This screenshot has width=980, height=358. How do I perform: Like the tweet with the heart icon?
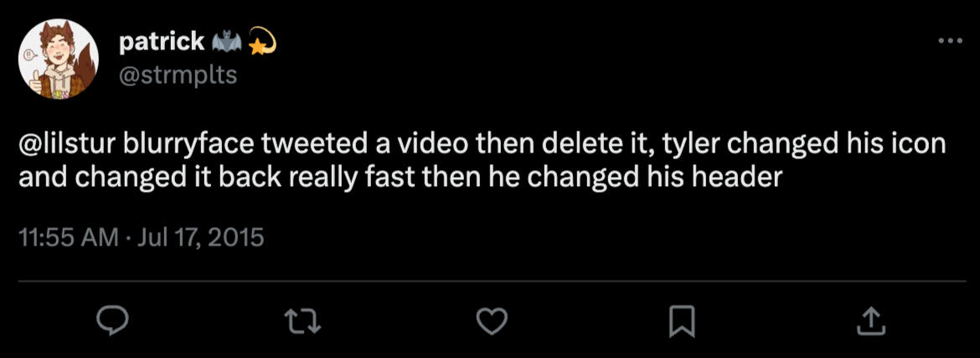click(493, 319)
